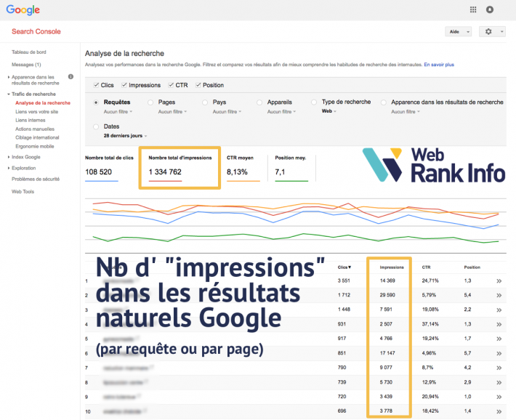Open details arrows for row 7

coord(499,368)
